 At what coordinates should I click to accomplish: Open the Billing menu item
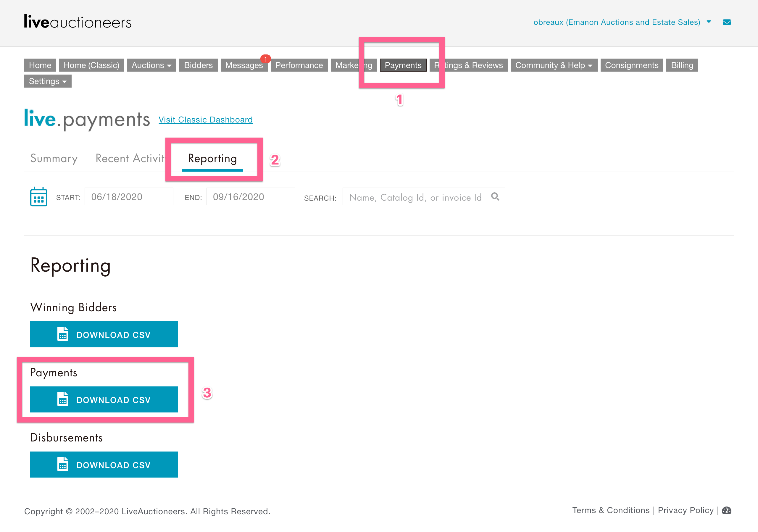[x=682, y=65]
